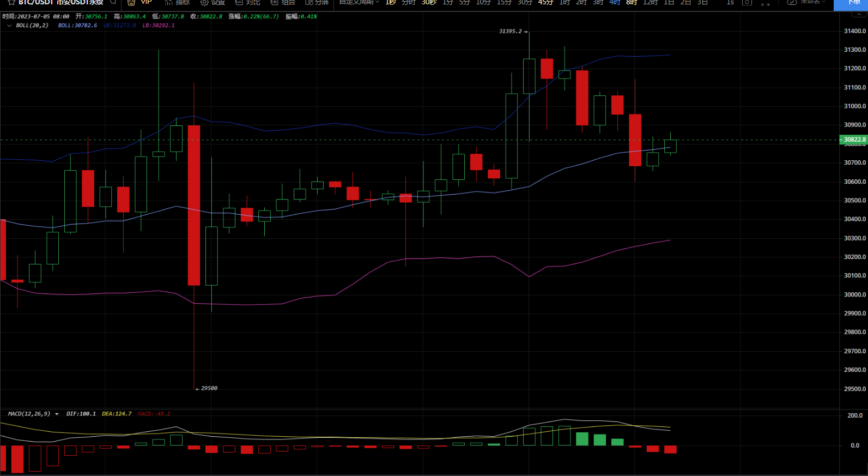Click the green 30822.8 current price tag

(854, 140)
